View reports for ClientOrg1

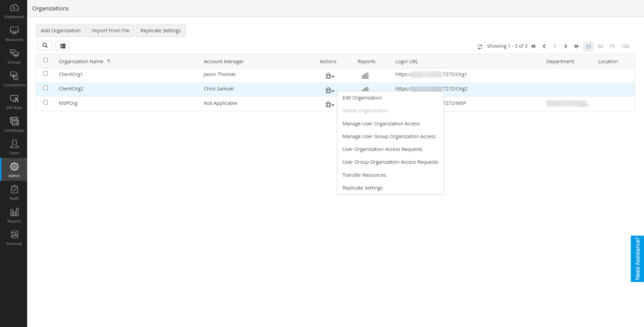click(365, 76)
